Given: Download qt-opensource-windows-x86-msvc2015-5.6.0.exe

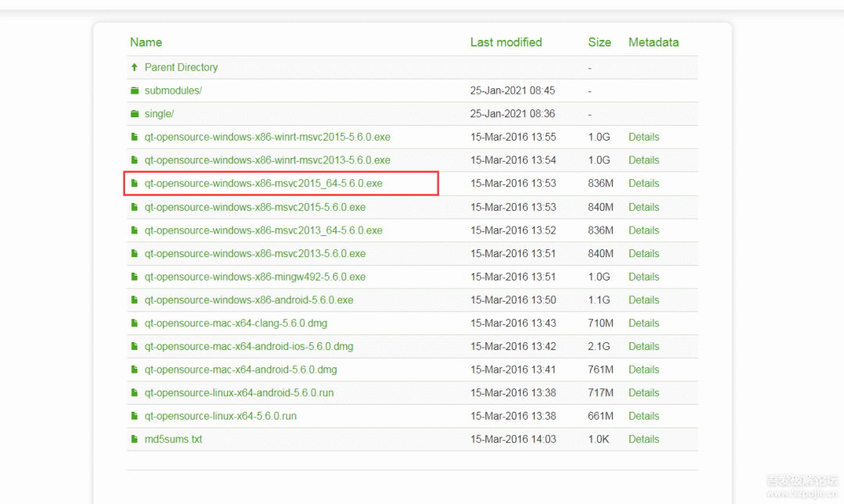Looking at the screenshot, I should coord(255,207).
